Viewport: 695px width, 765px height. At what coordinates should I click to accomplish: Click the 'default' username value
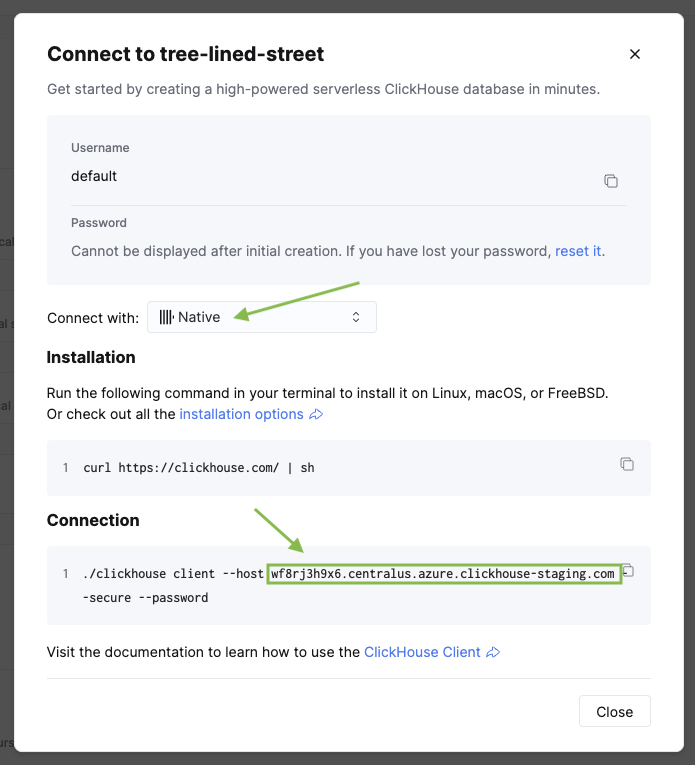click(x=94, y=176)
